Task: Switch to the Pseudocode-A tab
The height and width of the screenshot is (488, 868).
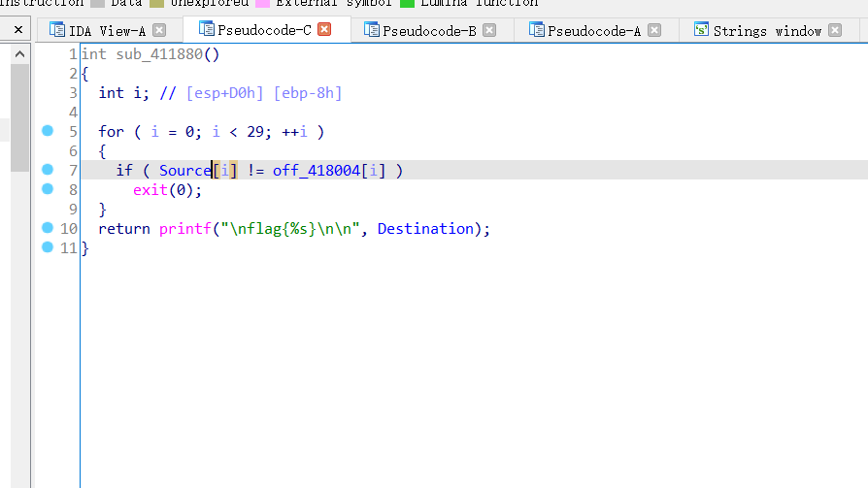Action: pos(594,30)
